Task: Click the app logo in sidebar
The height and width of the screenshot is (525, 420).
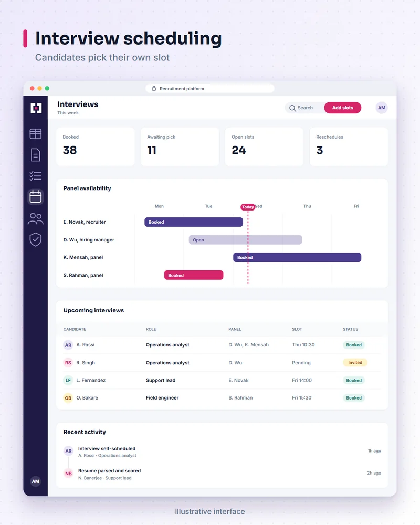Action: coord(36,108)
